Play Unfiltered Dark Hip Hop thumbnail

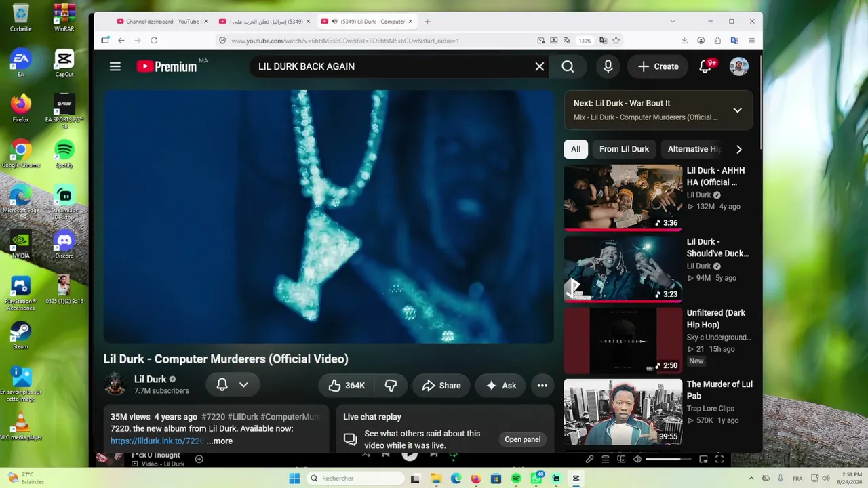click(623, 340)
